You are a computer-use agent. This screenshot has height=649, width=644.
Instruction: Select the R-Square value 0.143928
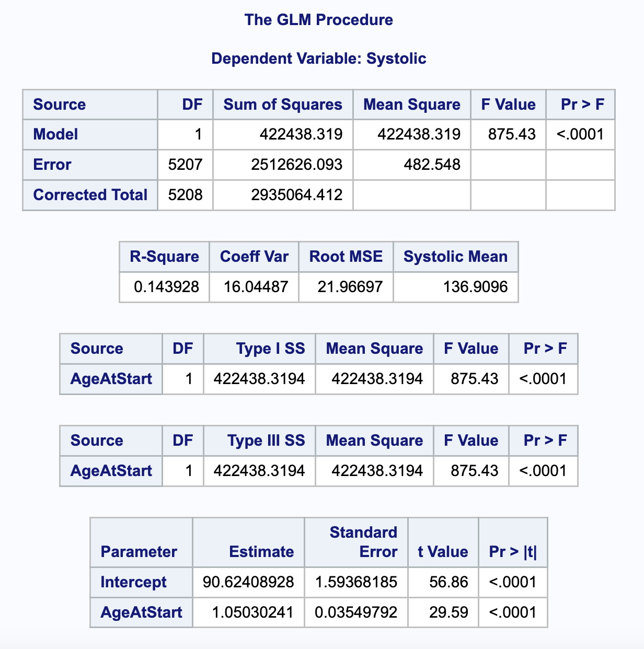tap(166, 287)
